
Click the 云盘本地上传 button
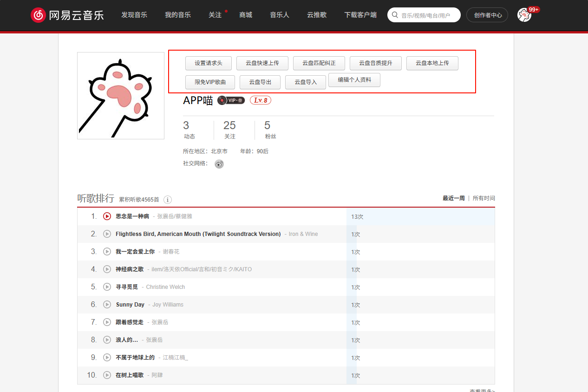pyautogui.click(x=432, y=63)
